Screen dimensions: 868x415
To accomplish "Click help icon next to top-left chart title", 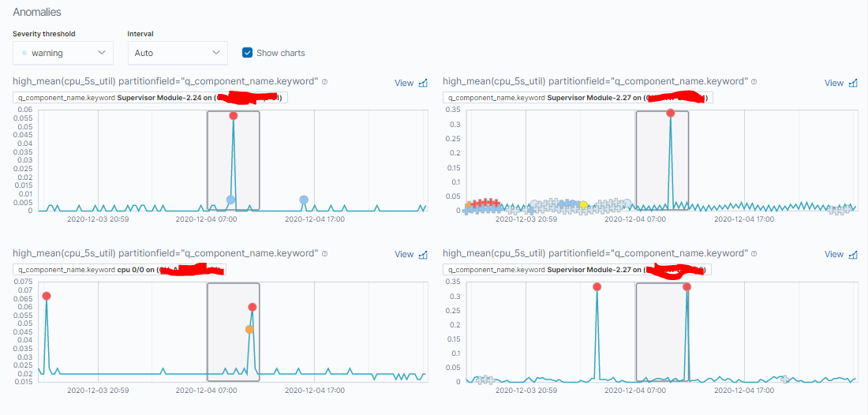I will coord(324,82).
